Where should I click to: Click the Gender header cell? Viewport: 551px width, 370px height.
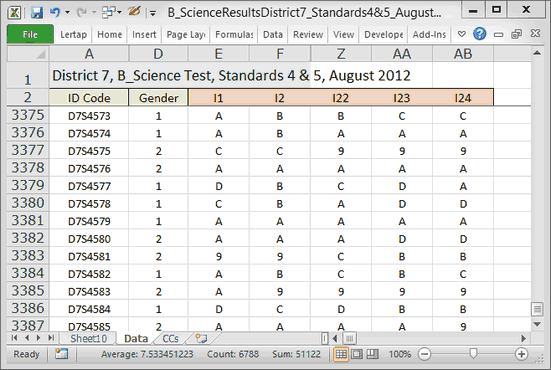point(158,98)
